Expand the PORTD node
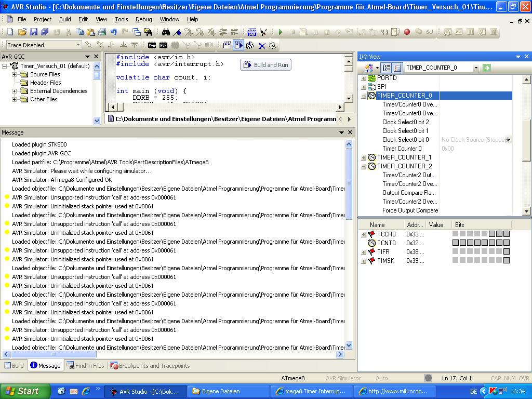Image resolution: width=532 pixels, height=399 pixels. click(363, 78)
